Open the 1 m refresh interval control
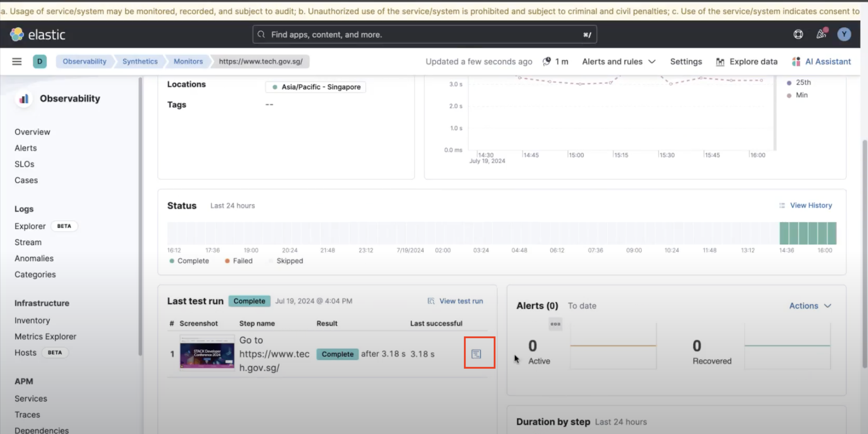 click(555, 62)
